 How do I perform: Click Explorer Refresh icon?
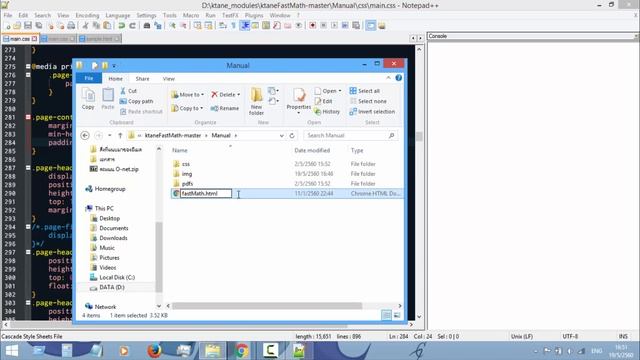click(292, 136)
